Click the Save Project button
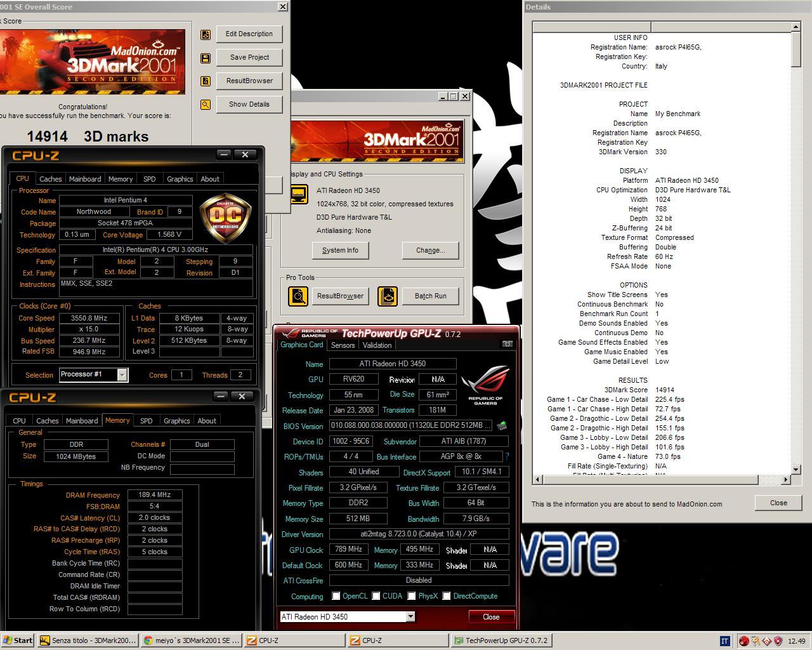 click(x=249, y=58)
